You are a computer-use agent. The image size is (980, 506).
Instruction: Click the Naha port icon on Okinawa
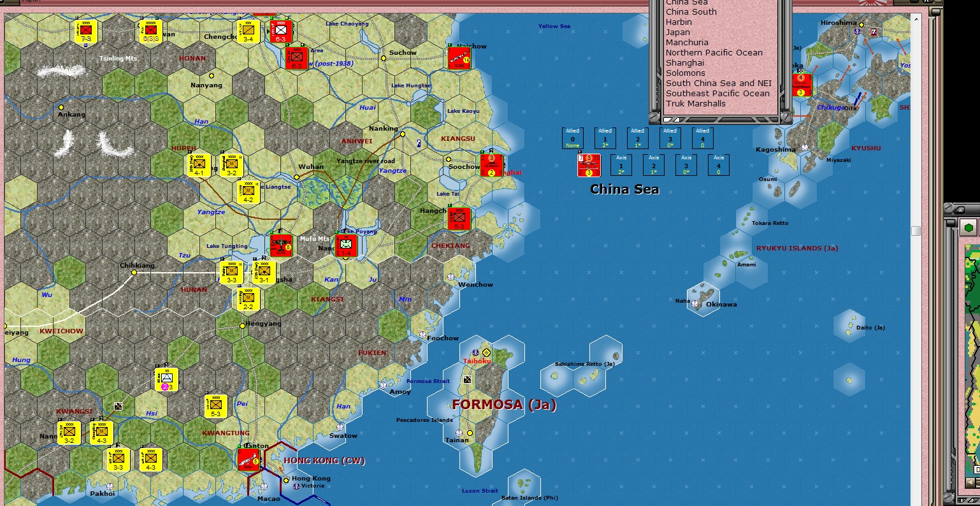[x=695, y=304]
